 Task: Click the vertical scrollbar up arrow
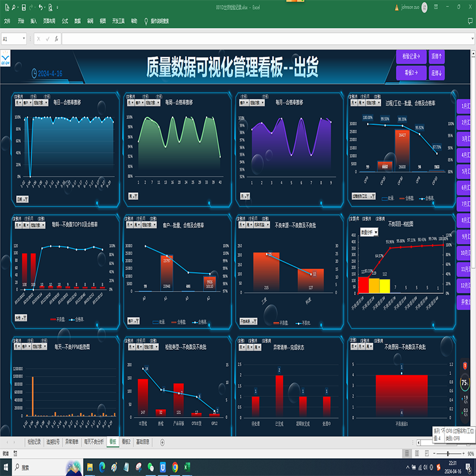click(x=473, y=54)
